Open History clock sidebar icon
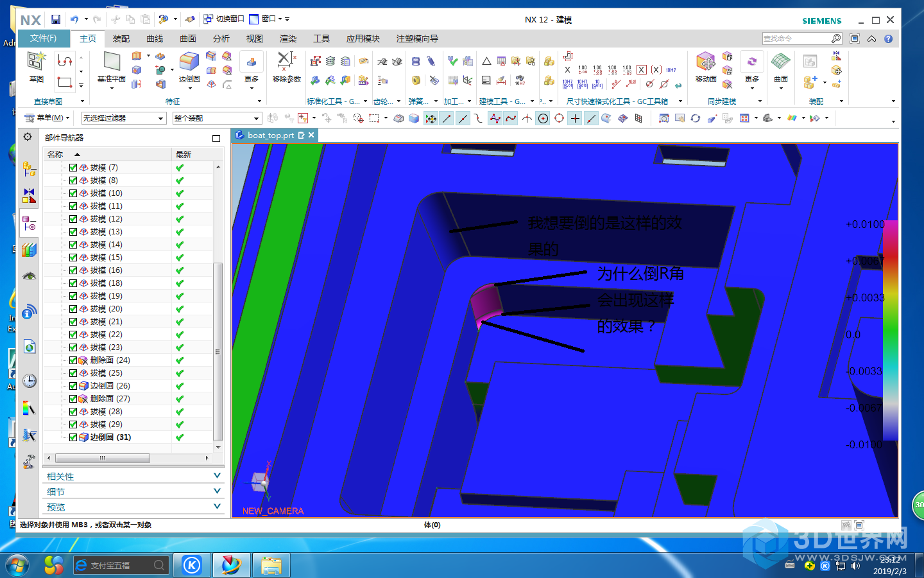The height and width of the screenshot is (578, 924). [x=29, y=381]
